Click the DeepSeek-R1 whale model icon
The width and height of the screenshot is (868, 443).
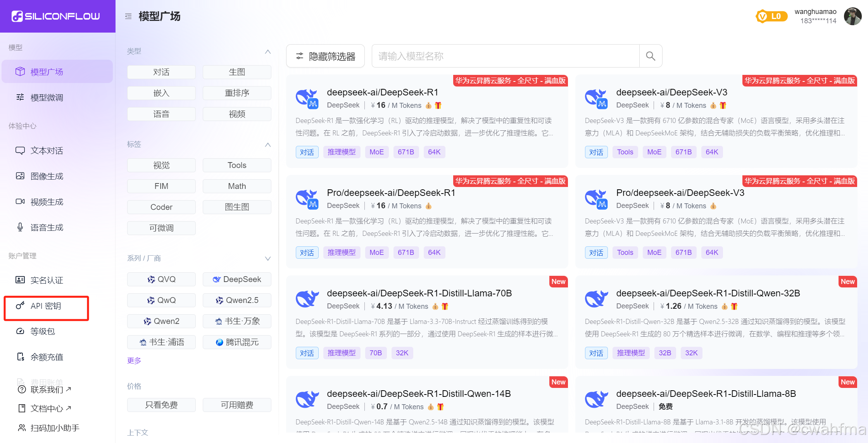pos(307,98)
